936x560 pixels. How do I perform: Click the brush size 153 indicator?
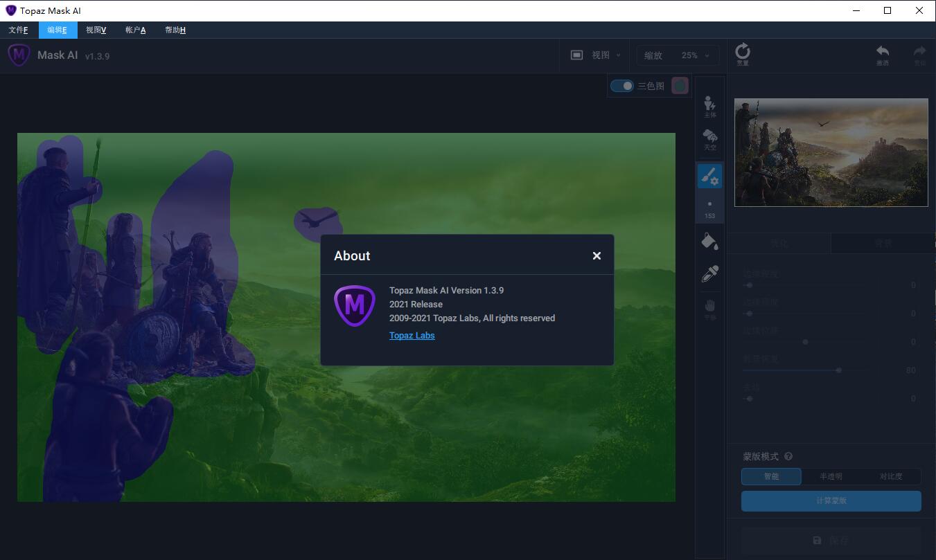point(710,210)
